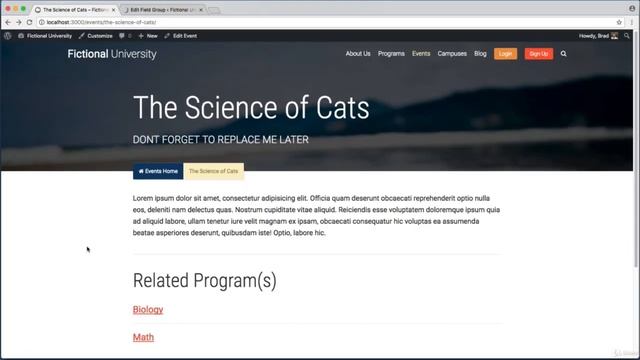
Task: Select The Science of Cats browser tab
Action: [x=74, y=9]
